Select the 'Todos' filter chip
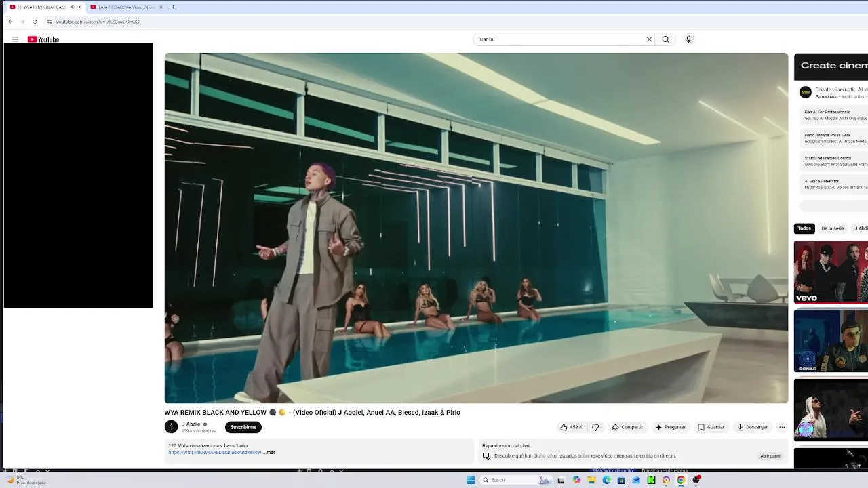 click(804, 228)
